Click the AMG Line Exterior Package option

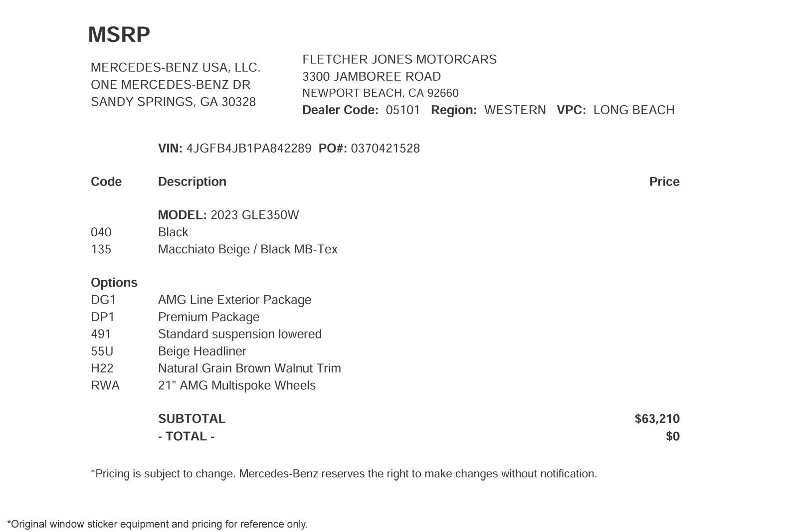(234, 300)
